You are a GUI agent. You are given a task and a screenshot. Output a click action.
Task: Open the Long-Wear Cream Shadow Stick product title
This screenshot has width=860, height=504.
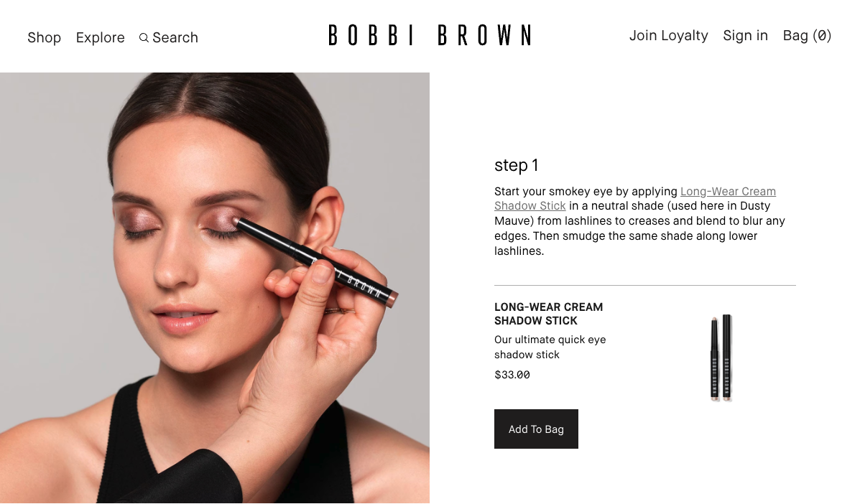pyautogui.click(x=548, y=314)
